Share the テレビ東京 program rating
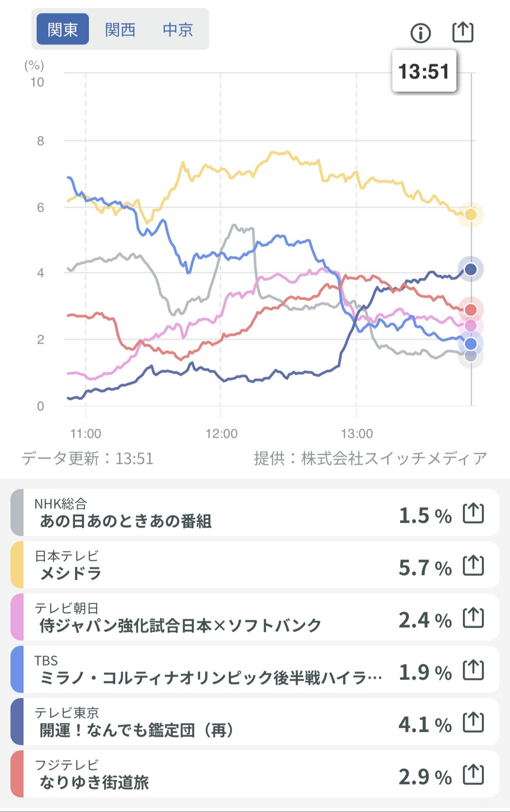Screen dimensions: 510x812 473,722
